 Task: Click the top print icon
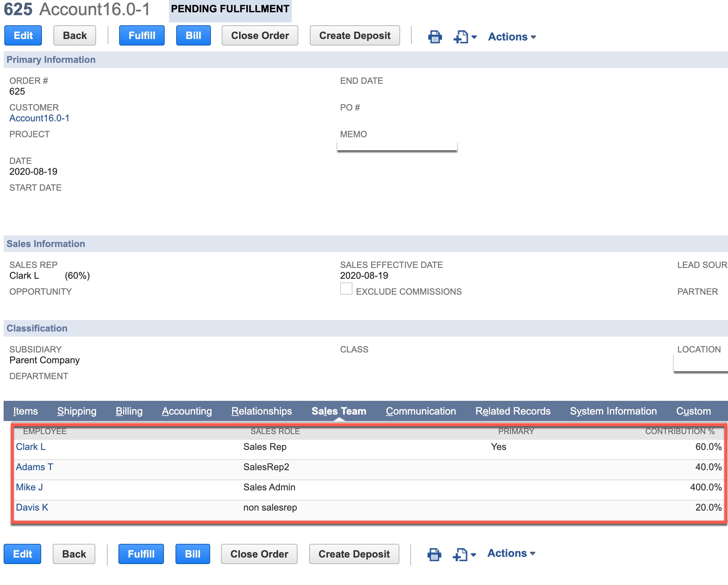click(435, 36)
